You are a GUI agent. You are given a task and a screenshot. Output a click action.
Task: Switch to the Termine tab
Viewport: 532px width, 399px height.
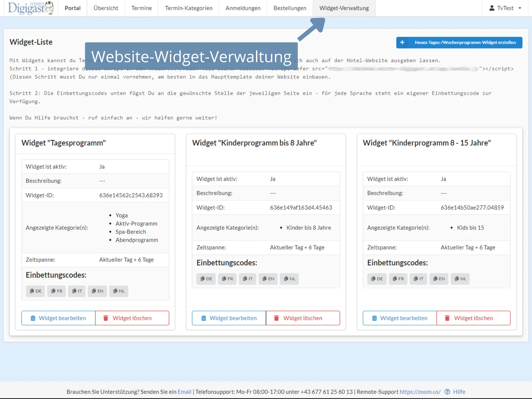point(141,8)
